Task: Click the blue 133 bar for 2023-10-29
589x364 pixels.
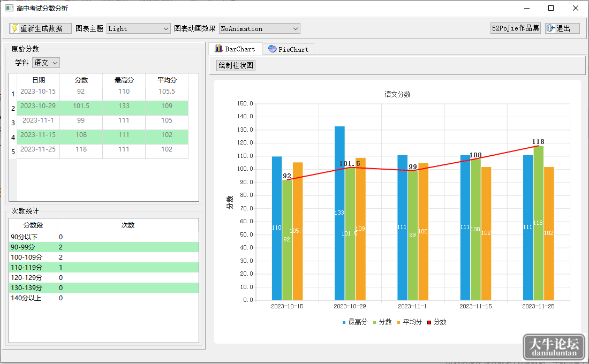Action: pos(339,213)
